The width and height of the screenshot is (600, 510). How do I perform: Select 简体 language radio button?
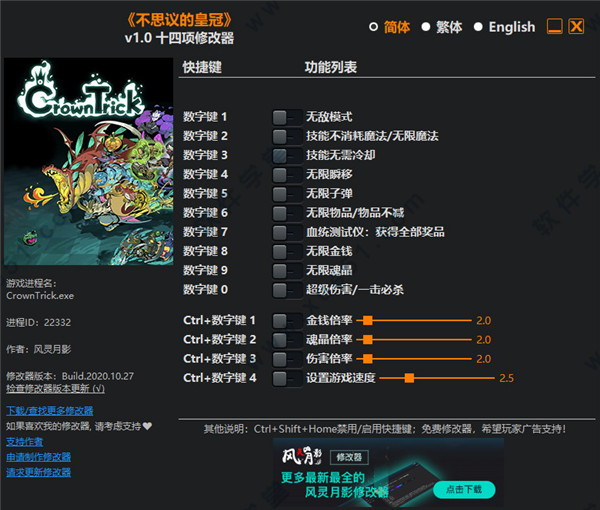tap(374, 27)
